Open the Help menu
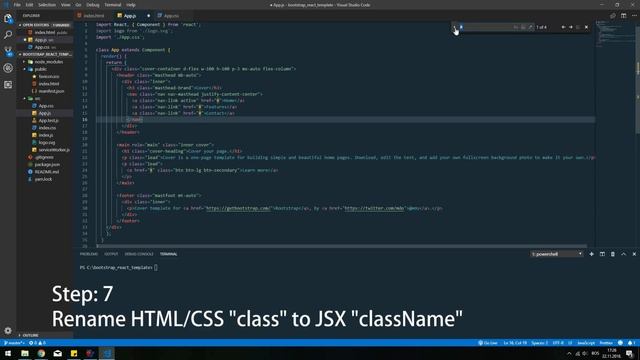The height and width of the screenshot is (360, 640). [131, 5]
